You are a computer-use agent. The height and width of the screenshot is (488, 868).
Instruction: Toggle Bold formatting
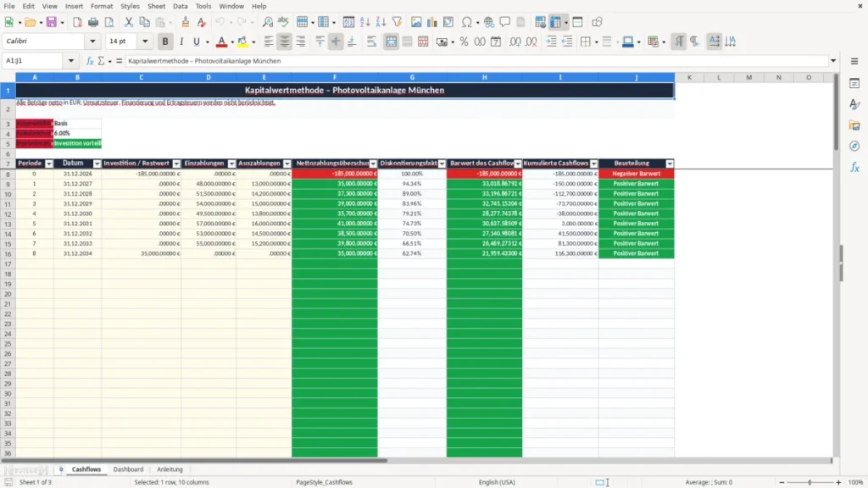pos(165,42)
